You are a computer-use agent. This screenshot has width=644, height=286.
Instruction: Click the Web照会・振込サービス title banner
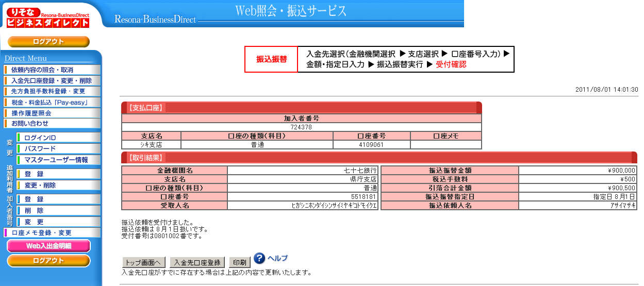pos(291,10)
